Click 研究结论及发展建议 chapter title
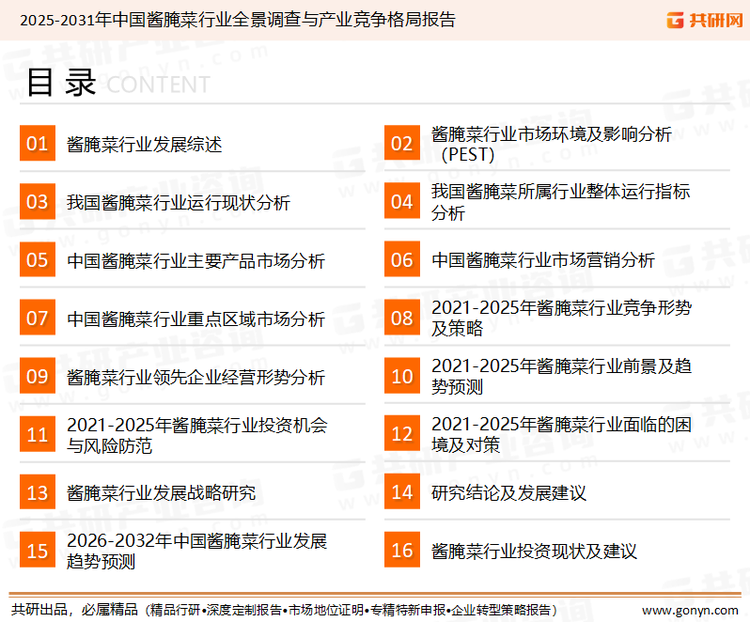This screenshot has height=622, width=750. tap(508, 493)
